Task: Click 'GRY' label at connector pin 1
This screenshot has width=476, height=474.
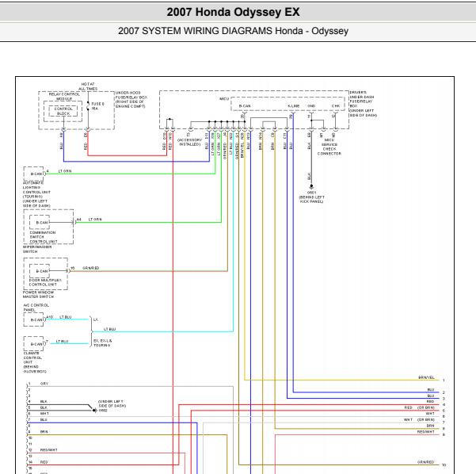Action: (x=44, y=384)
